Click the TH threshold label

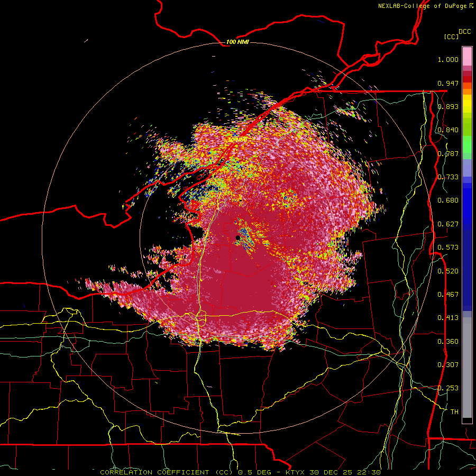[454, 412]
